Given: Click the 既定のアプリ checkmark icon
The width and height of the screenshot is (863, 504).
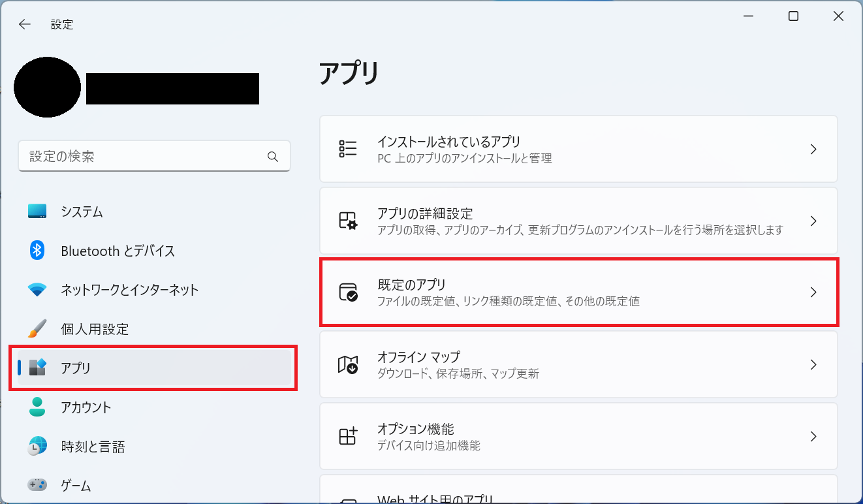Looking at the screenshot, I should pos(348,292).
